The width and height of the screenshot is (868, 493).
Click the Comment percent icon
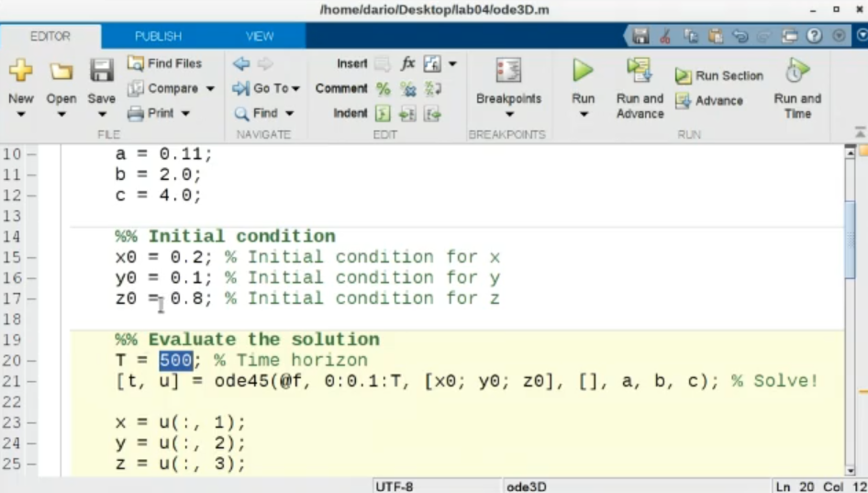383,89
